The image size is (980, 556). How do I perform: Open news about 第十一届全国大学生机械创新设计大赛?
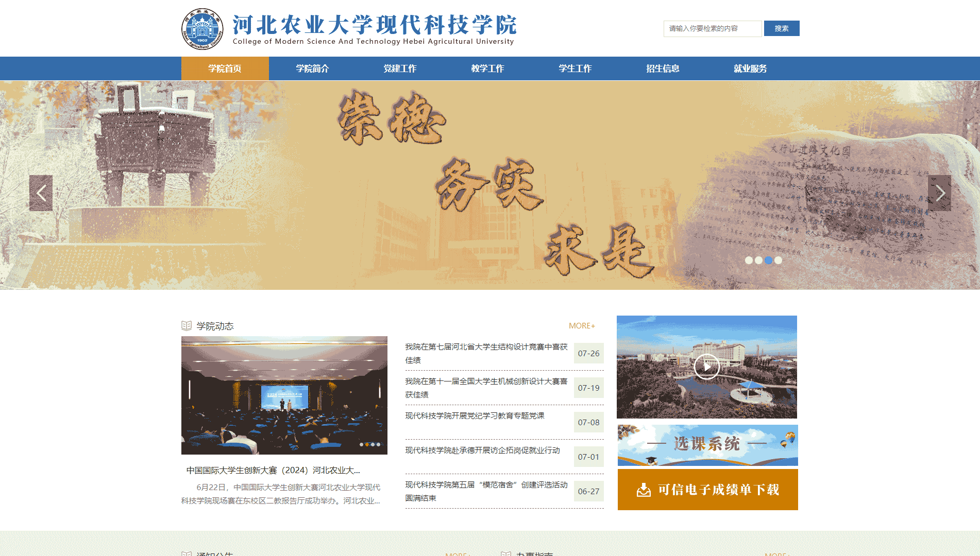(x=486, y=388)
